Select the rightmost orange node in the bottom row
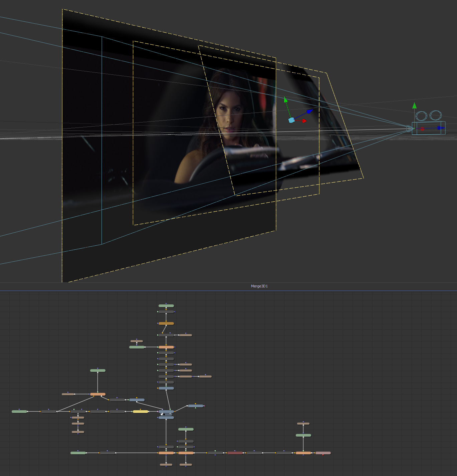 pos(303,453)
